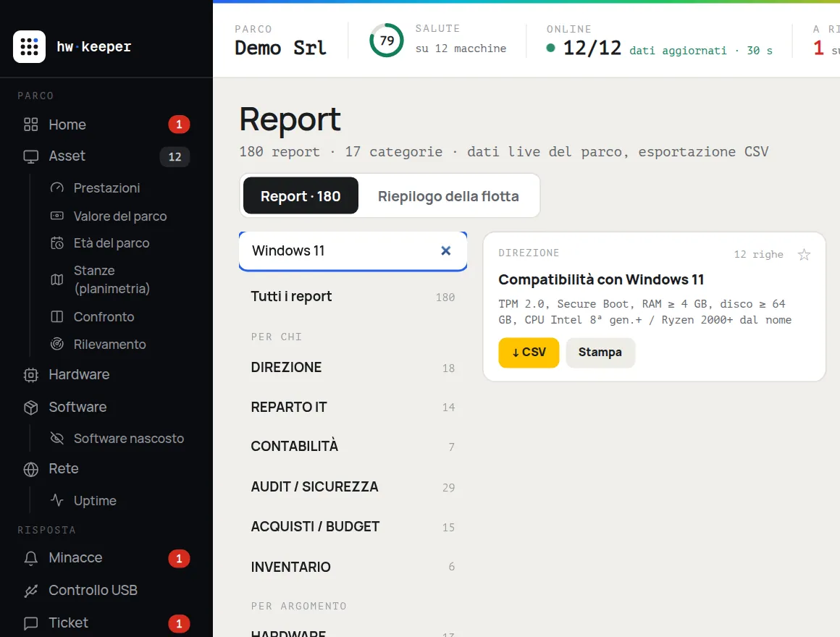
Task: Star the Compatibilità con Windows 11 report
Action: (804, 255)
